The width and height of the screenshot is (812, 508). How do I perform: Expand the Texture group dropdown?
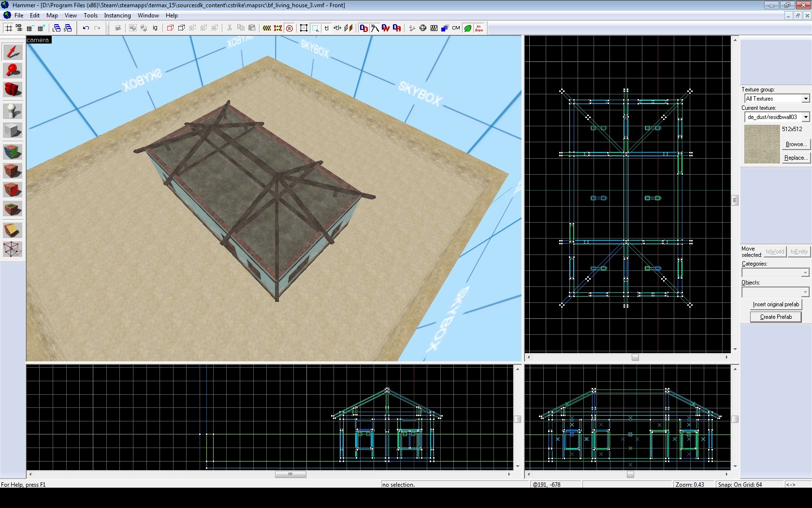[x=805, y=99]
